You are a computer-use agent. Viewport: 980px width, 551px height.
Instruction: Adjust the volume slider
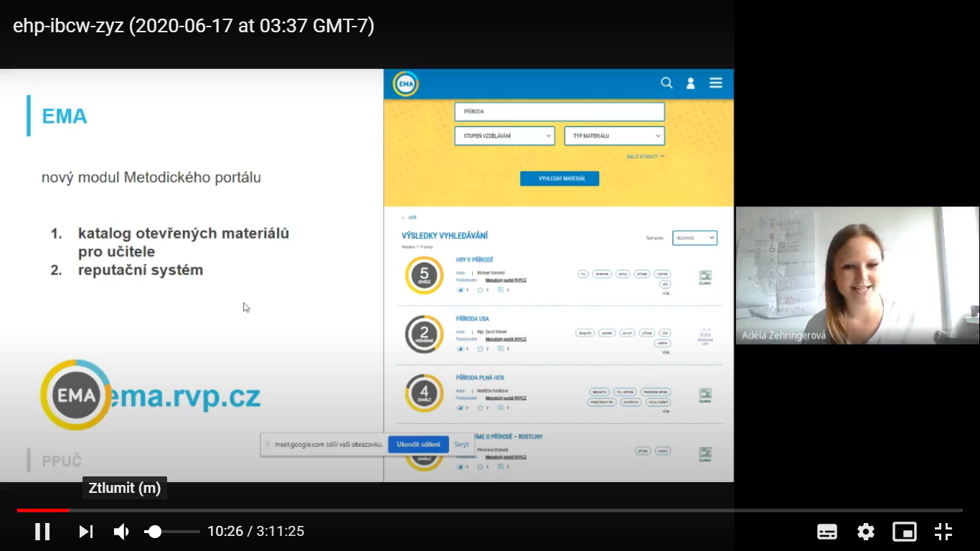[172, 532]
